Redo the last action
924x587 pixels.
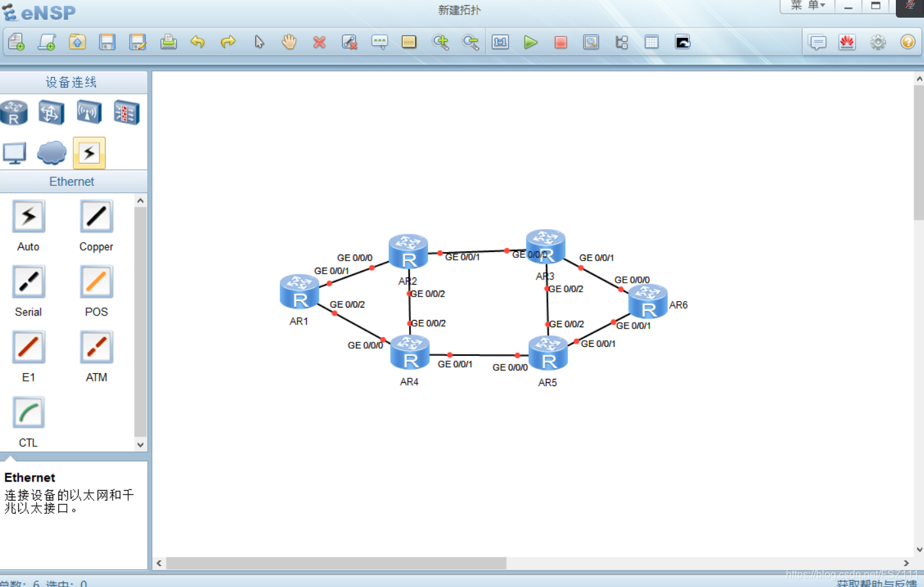pos(228,43)
